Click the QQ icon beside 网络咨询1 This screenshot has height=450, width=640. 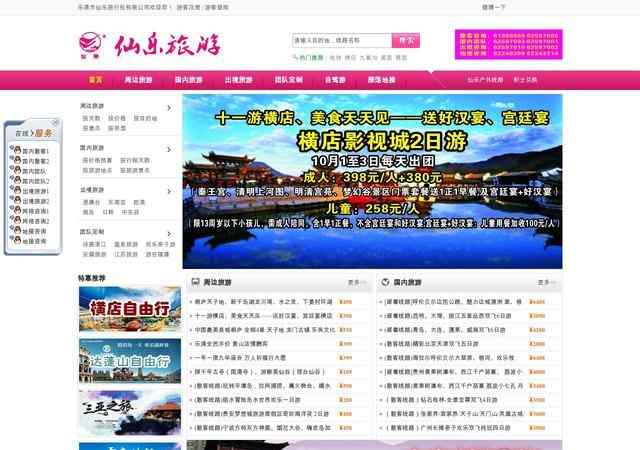(x=17, y=210)
